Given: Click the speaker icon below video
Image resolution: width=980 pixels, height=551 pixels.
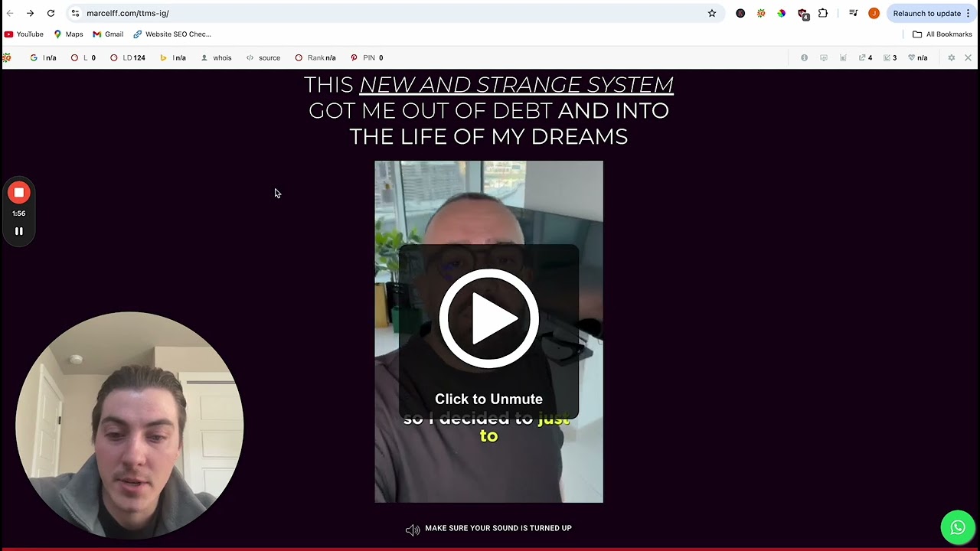Looking at the screenshot, I should click(x=413, y=530).
